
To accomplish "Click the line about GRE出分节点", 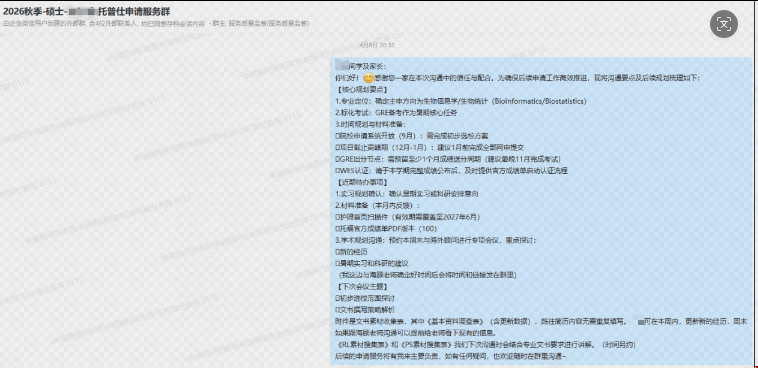I will (x=448, y=159).
